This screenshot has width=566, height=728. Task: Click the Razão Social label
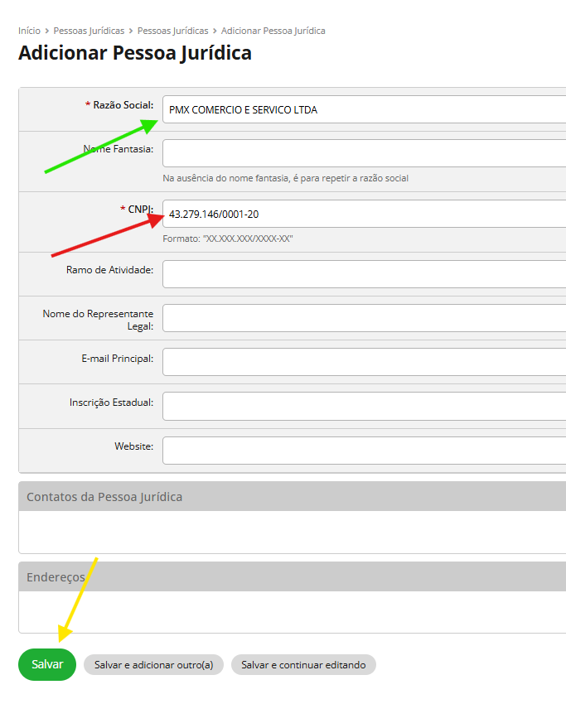tap(123, 105)
